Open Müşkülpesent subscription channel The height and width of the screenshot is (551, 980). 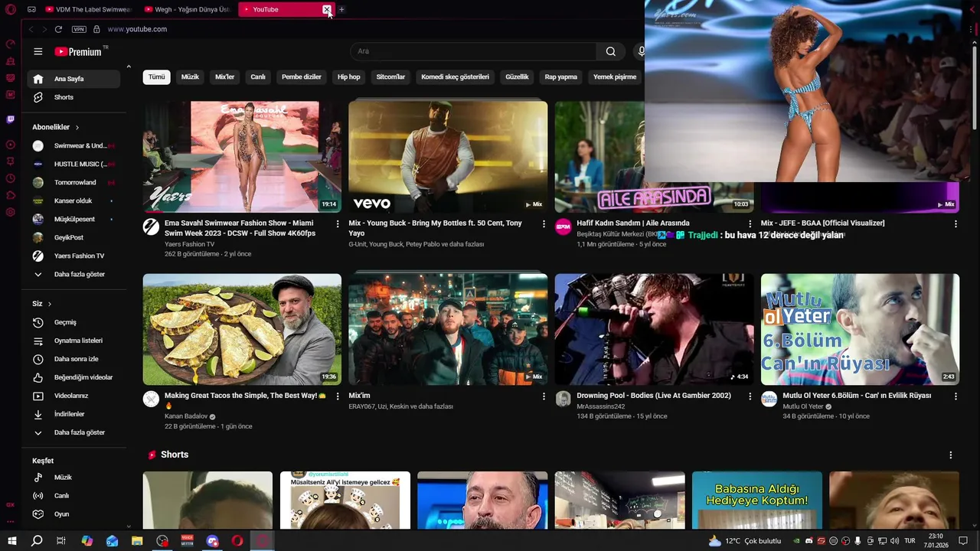[x=73, y=219]
